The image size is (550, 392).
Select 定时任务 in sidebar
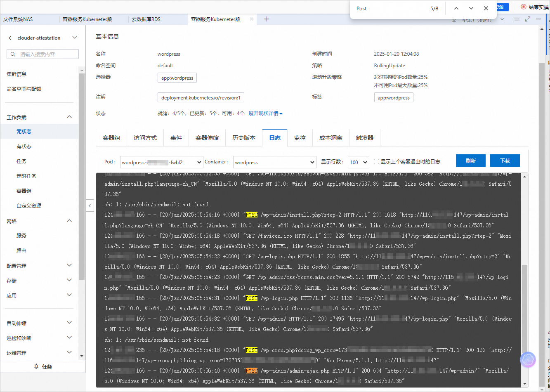point(26,176)
